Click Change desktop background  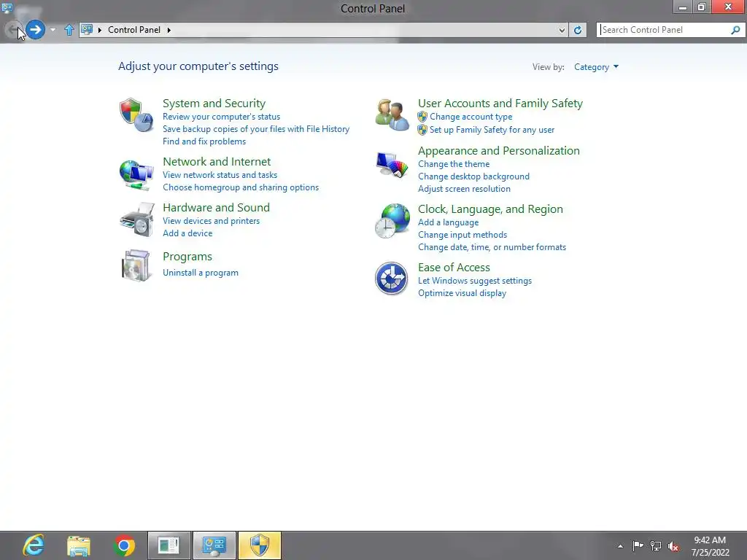pyautogui.click(x=473, y=176)
